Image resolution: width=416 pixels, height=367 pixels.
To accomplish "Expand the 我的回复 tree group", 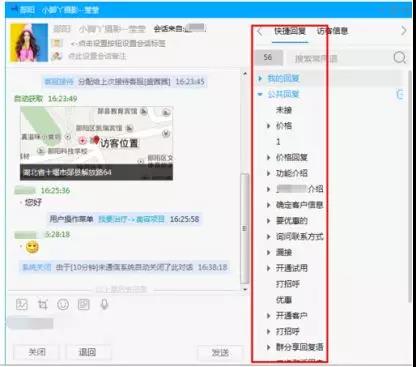I will pos(260,79).
